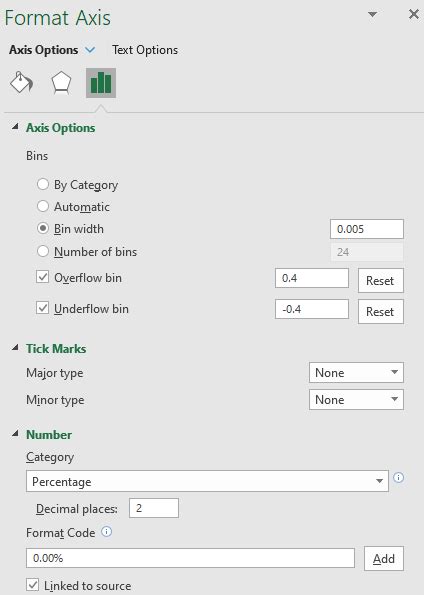This screenshot has height=595, width=424.
Task: Click the disabled Number of bins field
Action: click(367, 252)
